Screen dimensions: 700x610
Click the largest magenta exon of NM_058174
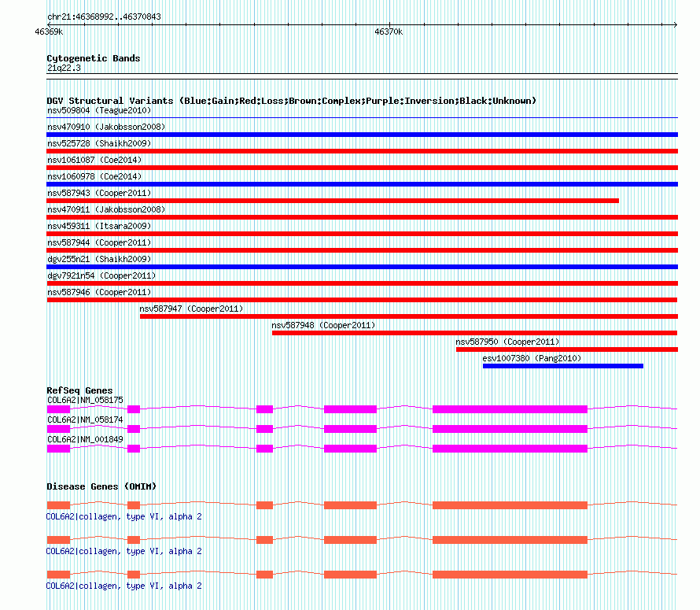point(510,429)
